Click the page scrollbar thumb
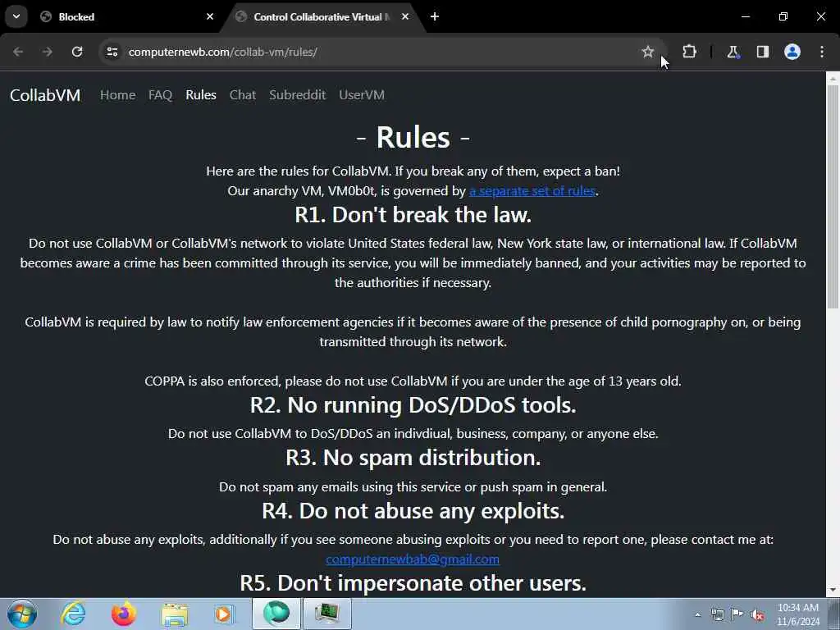This screenshot has height=630, width=840. coord(833,196)
